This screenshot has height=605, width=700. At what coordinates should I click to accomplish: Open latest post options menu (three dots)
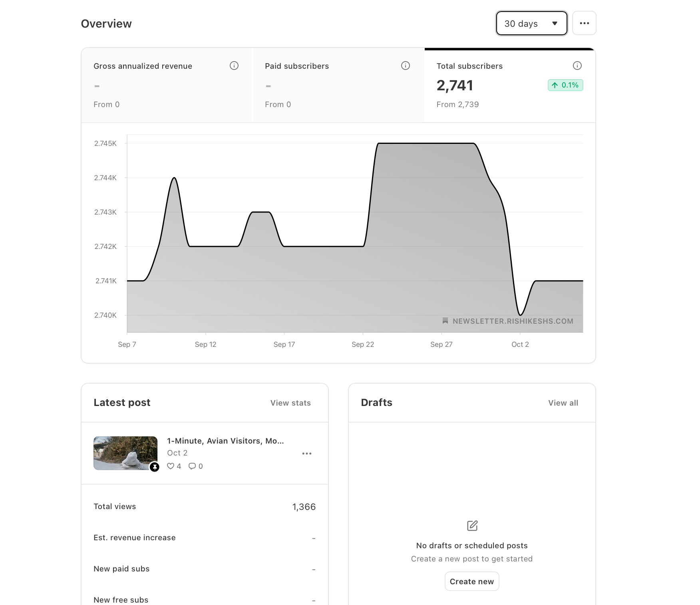point(307,454)
